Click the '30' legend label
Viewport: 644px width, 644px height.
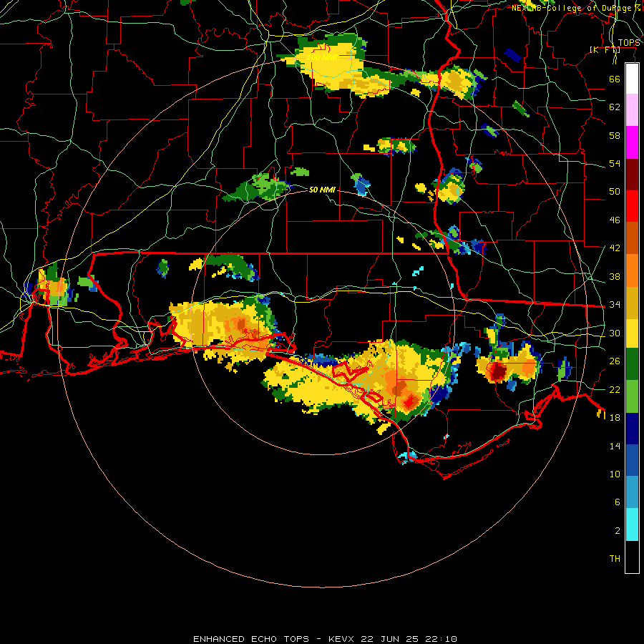tap(615, 333)
